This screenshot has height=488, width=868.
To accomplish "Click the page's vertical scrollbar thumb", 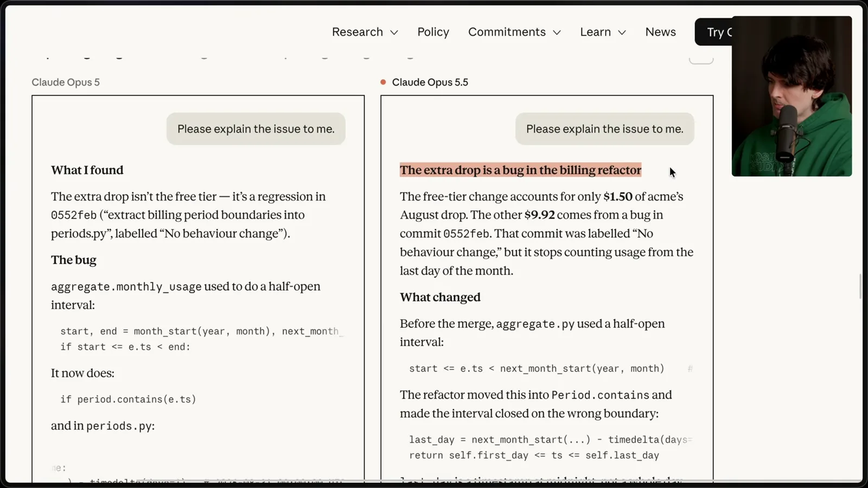I will 860,286.
